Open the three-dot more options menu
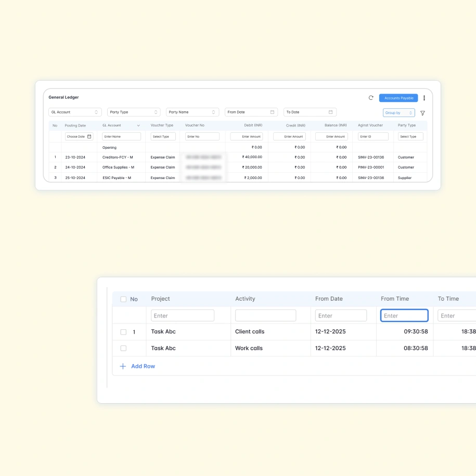The image size is (476, 476). (424, 98)
